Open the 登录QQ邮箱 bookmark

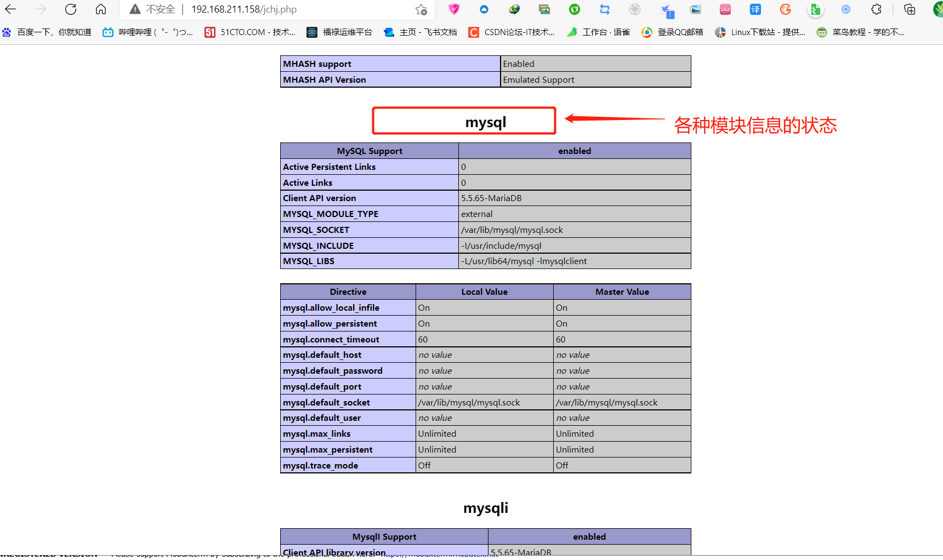(673, 32)
